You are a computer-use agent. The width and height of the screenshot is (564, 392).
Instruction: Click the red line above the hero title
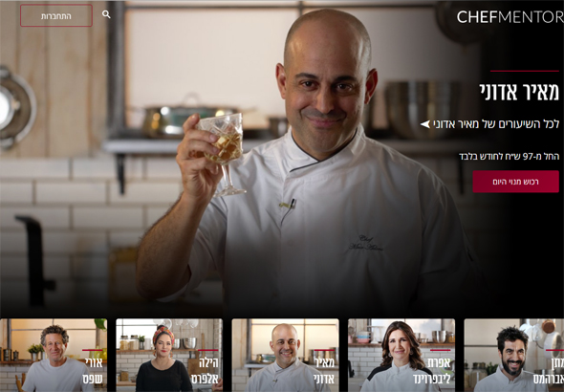(x=525, y=71)
